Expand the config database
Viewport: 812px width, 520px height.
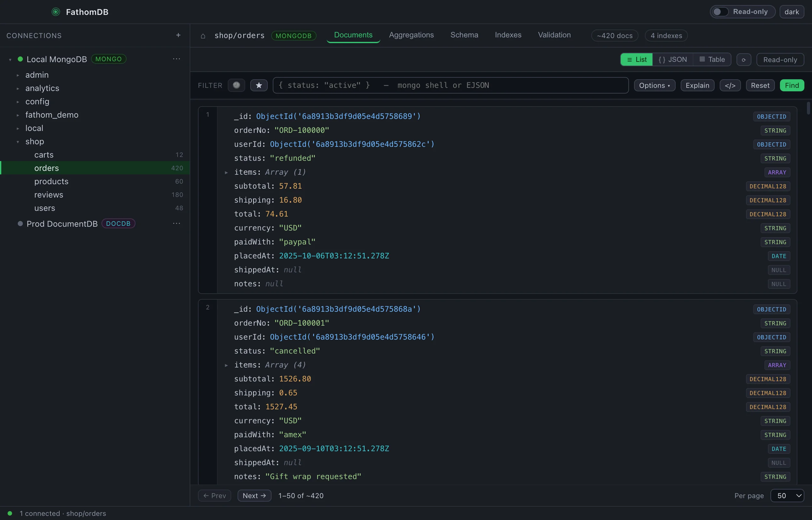[x=18, y=102]
